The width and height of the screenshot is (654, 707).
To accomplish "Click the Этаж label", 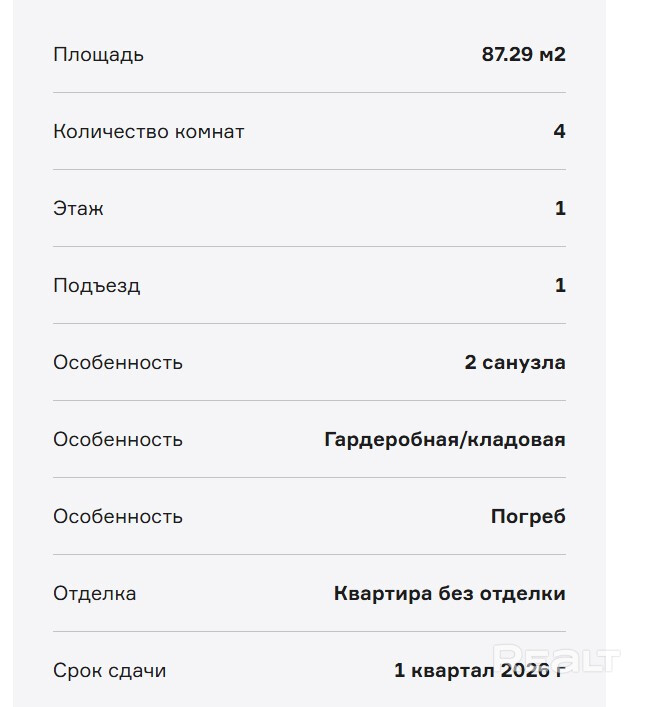I will (x=78, y=209).
